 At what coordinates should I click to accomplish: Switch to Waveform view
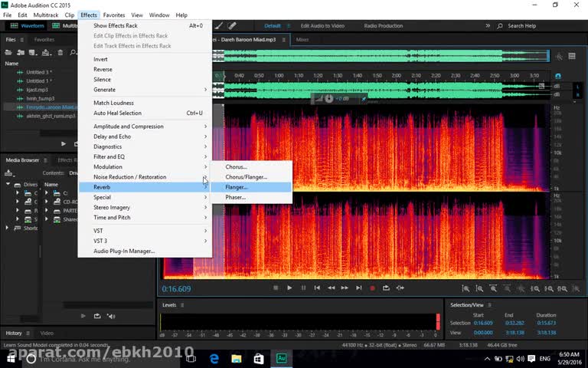coord(28,25)
